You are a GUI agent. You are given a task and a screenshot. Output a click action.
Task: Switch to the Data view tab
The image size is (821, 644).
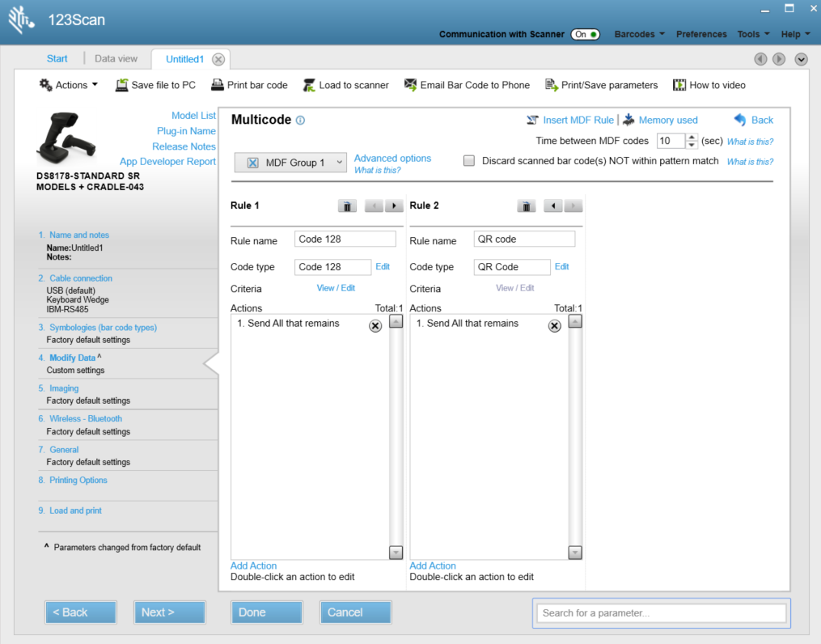pos(116,58)
